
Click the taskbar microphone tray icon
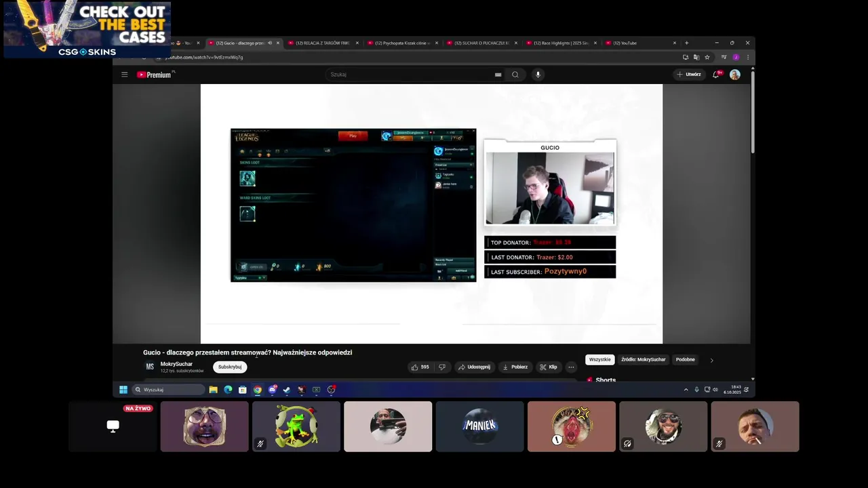pyautogui.click(x=696, y=390)
